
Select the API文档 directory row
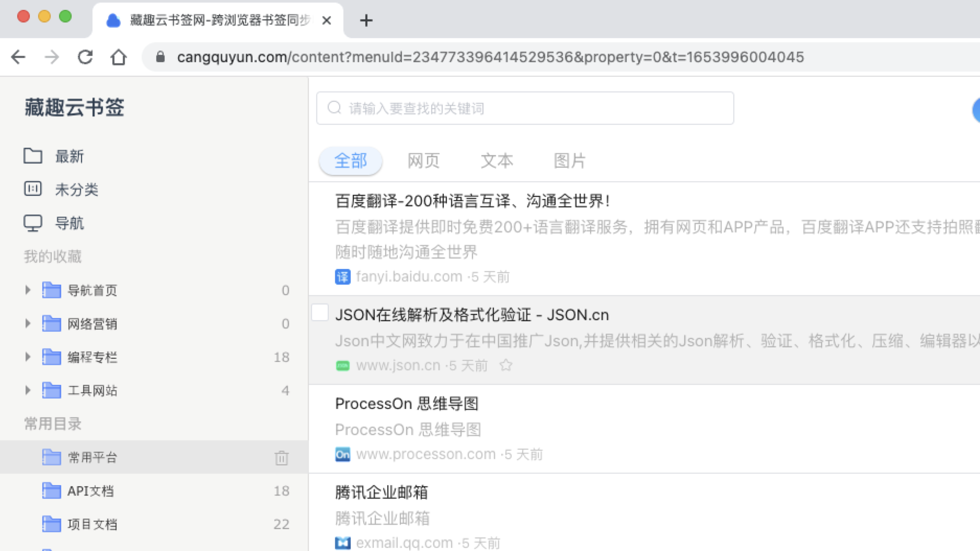154,490
